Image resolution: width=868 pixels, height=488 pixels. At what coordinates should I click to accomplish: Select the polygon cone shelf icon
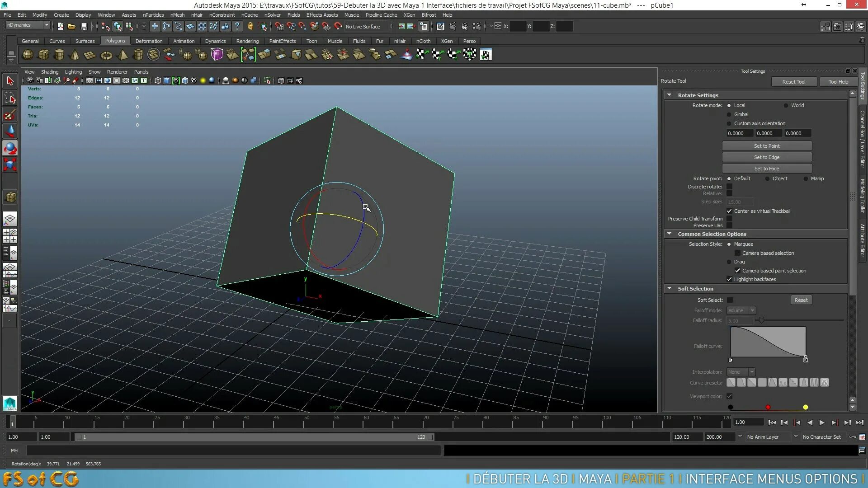75,55
